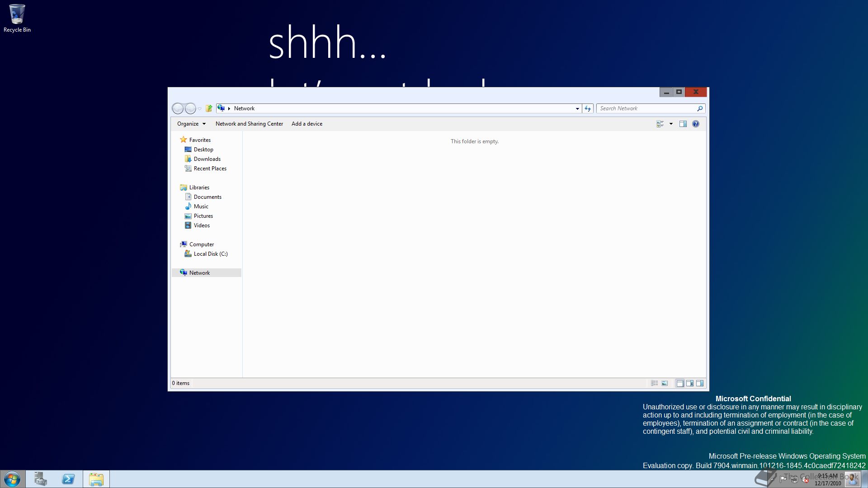This screenshot has width=868, height=488.
Task: Toggle the preview pane button in toolbar
Action: [683, 124]
